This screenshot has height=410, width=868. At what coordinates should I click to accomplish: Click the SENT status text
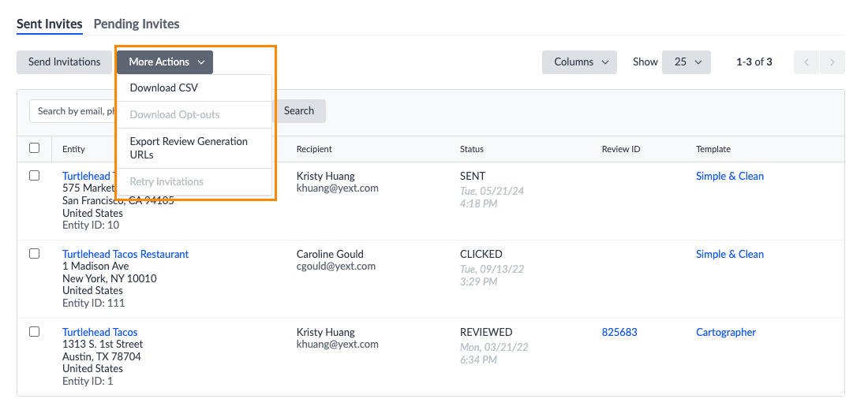click(x=473, y=176)
